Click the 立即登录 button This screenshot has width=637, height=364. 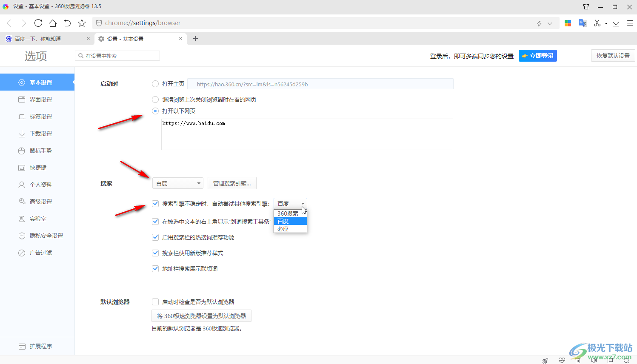[x=537, y=56]
